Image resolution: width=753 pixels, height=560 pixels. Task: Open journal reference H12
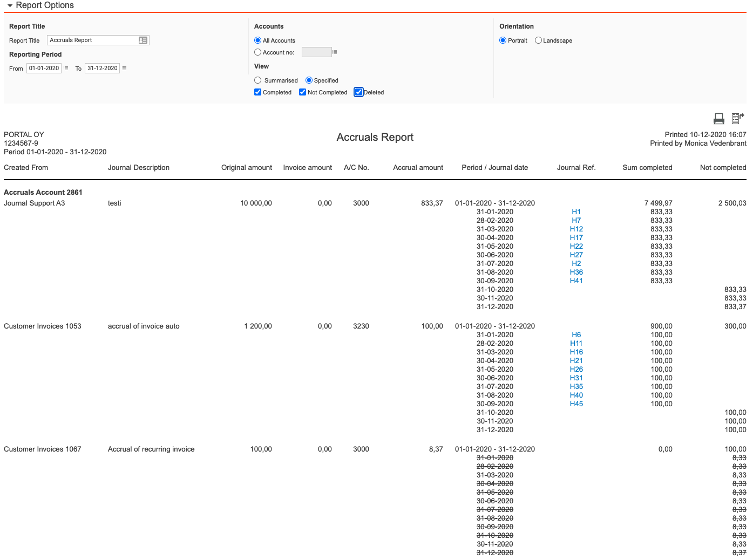[x=576, y=229]
